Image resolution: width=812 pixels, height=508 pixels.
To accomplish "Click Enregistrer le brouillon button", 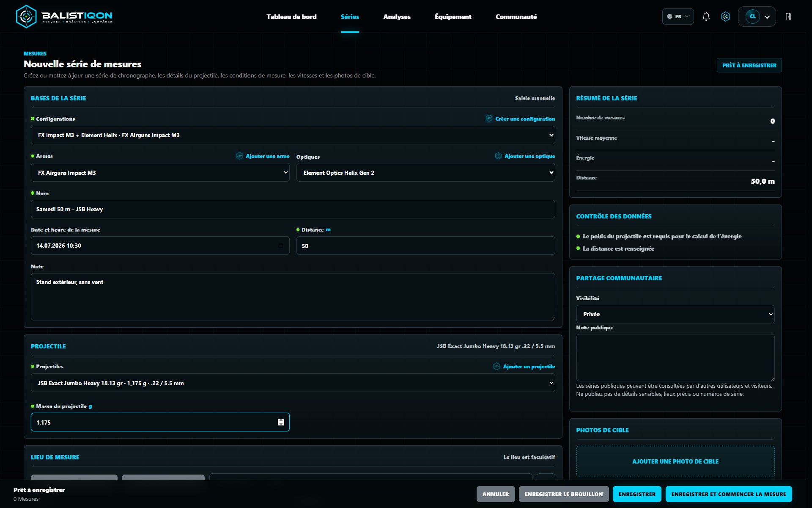I will pos(564,494).
